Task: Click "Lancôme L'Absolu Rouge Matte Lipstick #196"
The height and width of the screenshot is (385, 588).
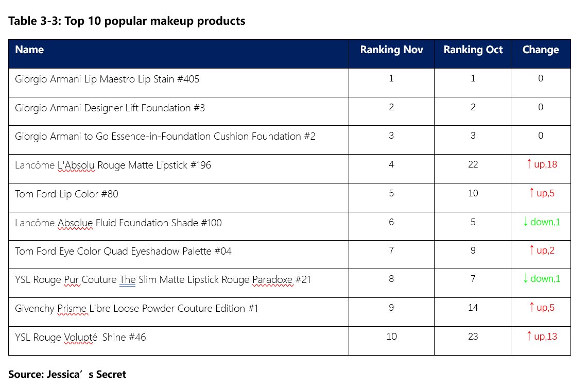Action: coord(113,165)
